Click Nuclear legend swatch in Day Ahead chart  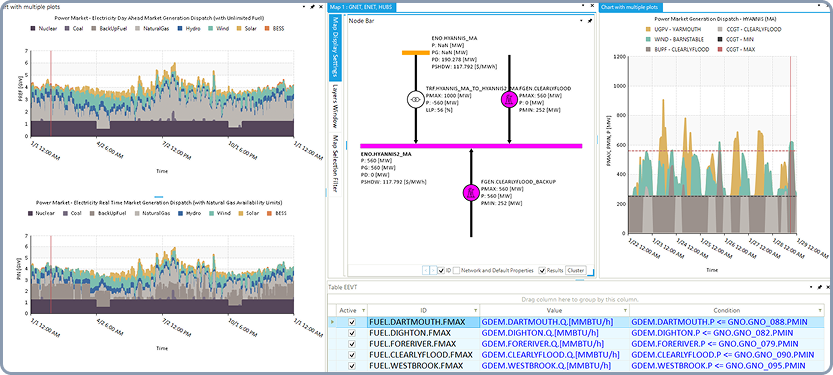34,29
